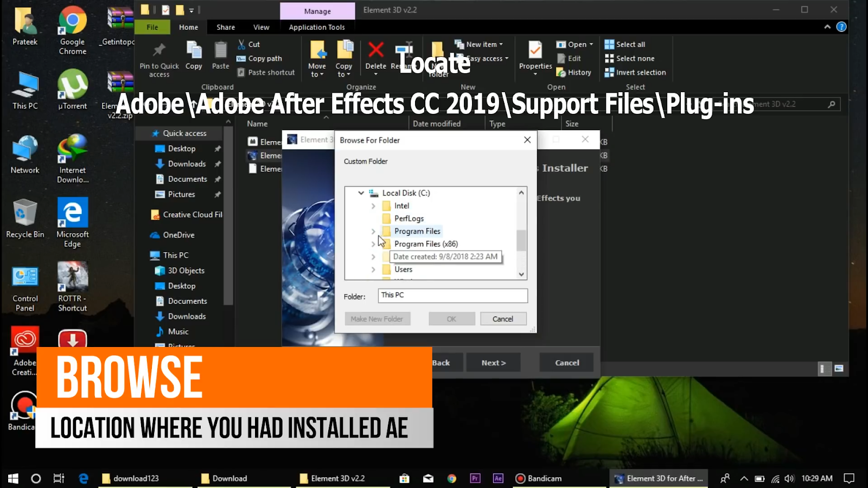Expand the Intel folder node
The image size is (868, 488).
(x=373, y=206)
